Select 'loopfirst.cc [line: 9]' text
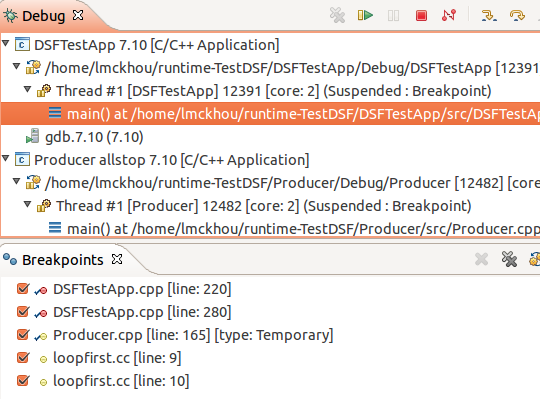Image resolution: width=540 pixels, height=399 pixels. [x=117, y=358]
